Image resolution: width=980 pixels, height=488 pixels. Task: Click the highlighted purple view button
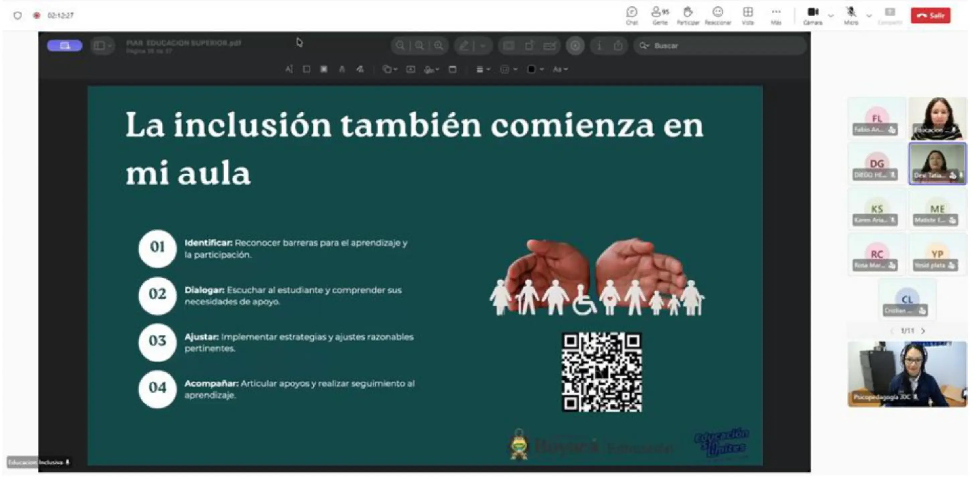click(65, 45)
